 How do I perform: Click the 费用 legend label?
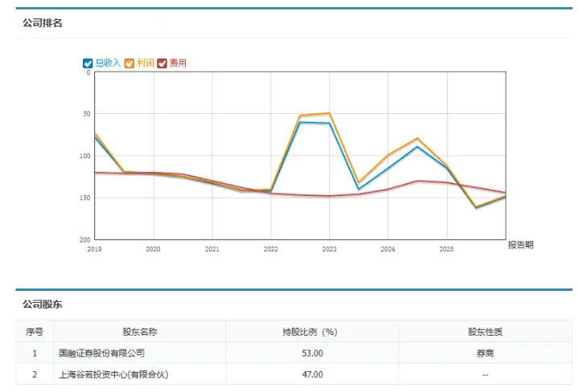[x=178, y=63]
